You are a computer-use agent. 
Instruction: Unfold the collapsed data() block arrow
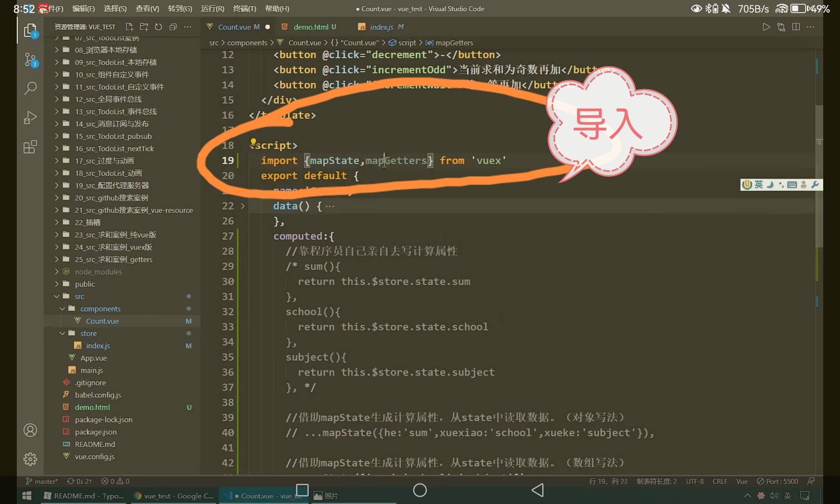pos(242,206)
